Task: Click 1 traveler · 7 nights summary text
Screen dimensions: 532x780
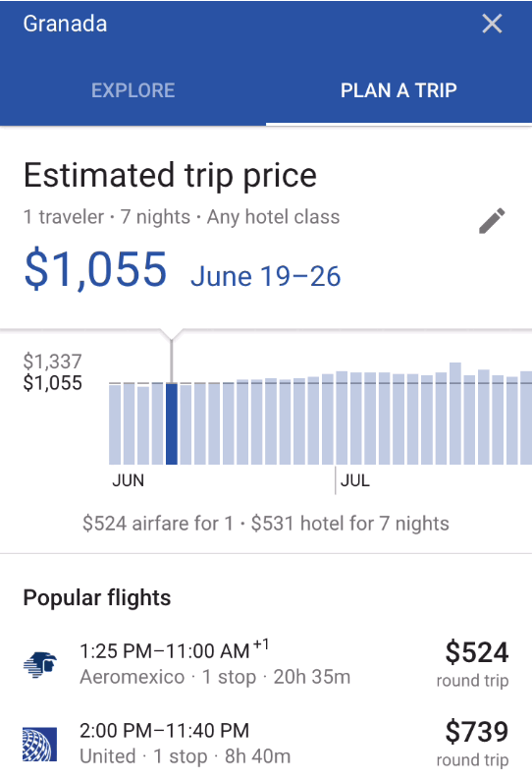Action: pos(182,217)
